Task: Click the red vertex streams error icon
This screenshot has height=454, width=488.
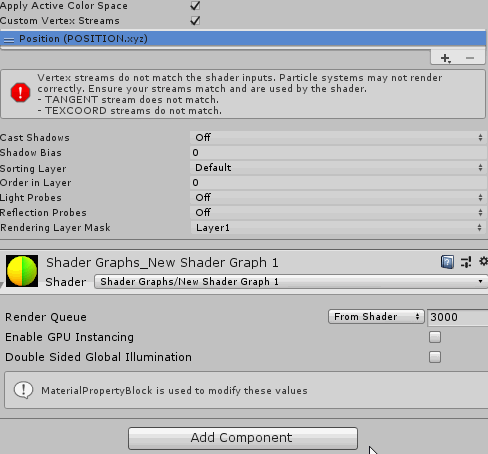Action: [x=20, y=93]
